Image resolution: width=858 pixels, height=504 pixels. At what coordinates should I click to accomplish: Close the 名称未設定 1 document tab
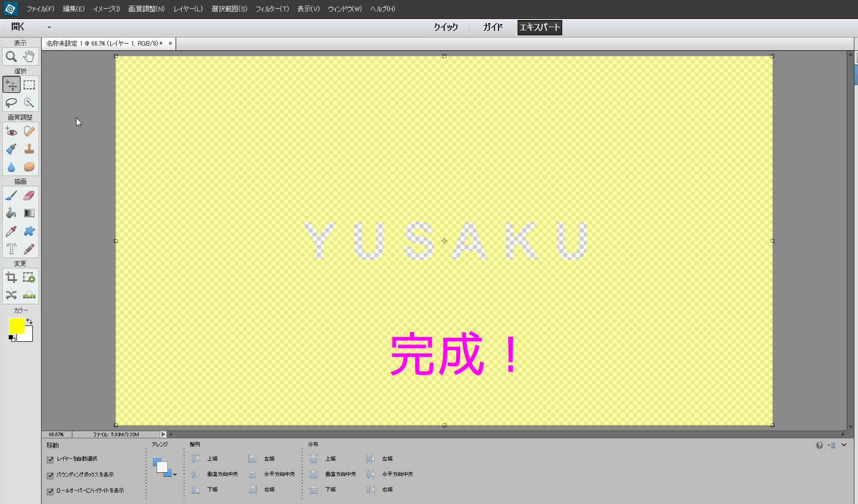coord(170,44)
